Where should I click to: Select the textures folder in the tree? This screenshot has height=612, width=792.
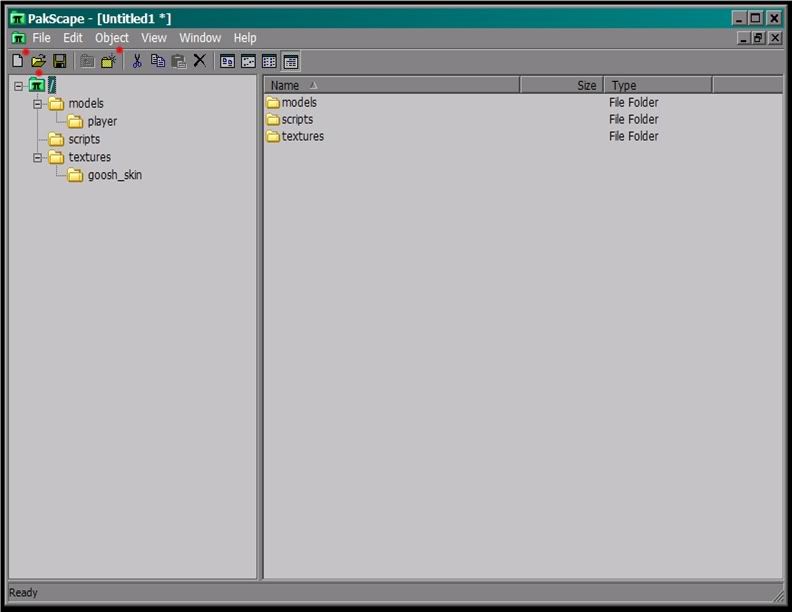coord(89,157)
